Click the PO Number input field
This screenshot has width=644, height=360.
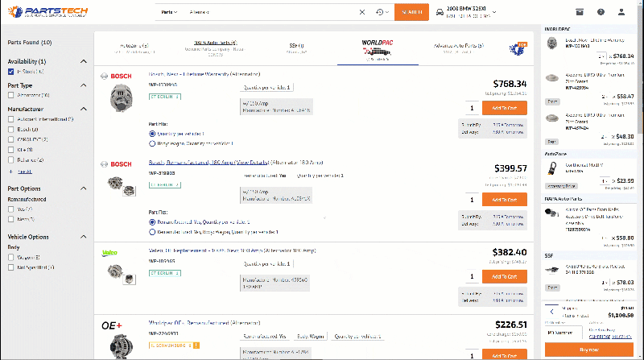point(563,333)
